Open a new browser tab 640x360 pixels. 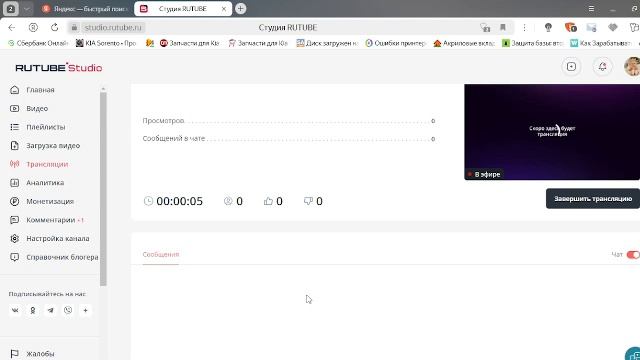(x=240, y=8)
